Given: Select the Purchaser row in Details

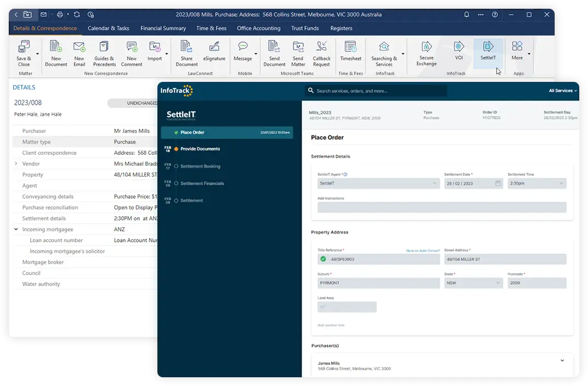Looking at the screenshot, I should (x=85, y=131).
